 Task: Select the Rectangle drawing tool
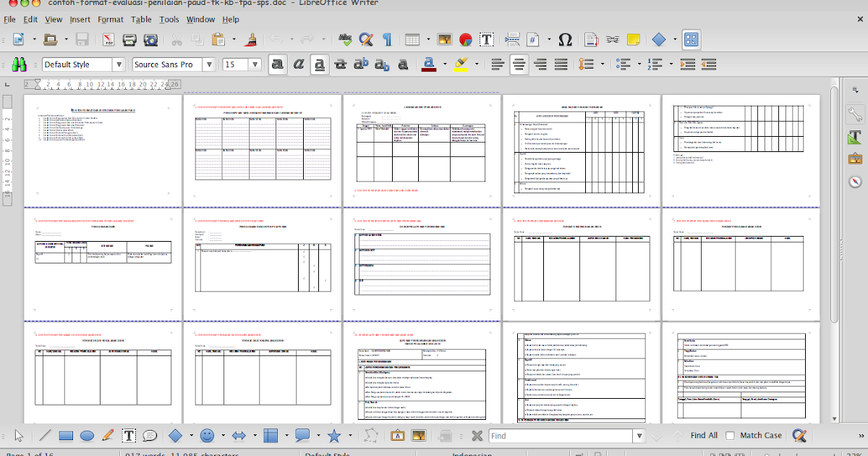pyautogui.click(x=66, y=436)
